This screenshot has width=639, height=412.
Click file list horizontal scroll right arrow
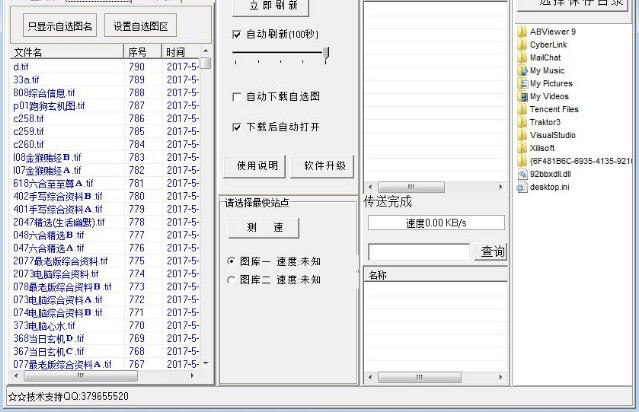coord(192,376)
